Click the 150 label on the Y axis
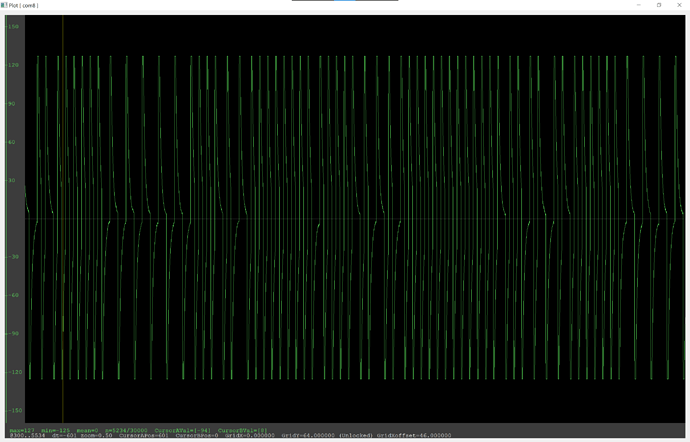Viewport: 690px width, 442px height. (13, 26)
